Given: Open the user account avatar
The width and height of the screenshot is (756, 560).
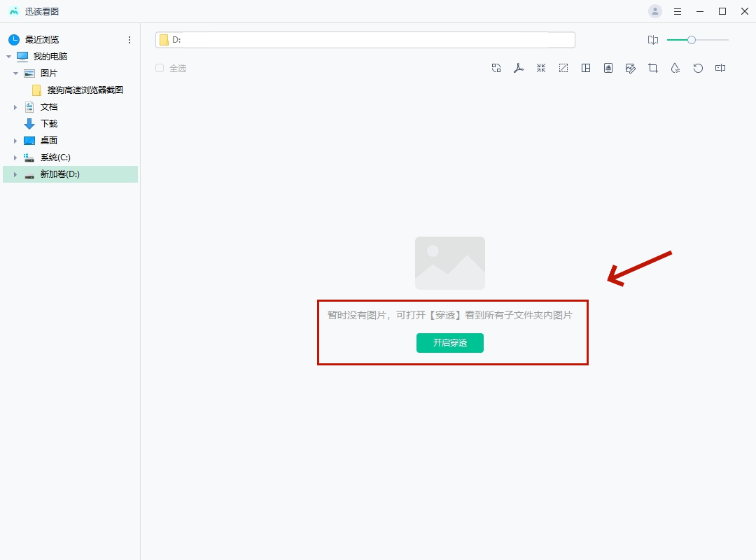Looking at the screenshot, I should coord(654,11).
